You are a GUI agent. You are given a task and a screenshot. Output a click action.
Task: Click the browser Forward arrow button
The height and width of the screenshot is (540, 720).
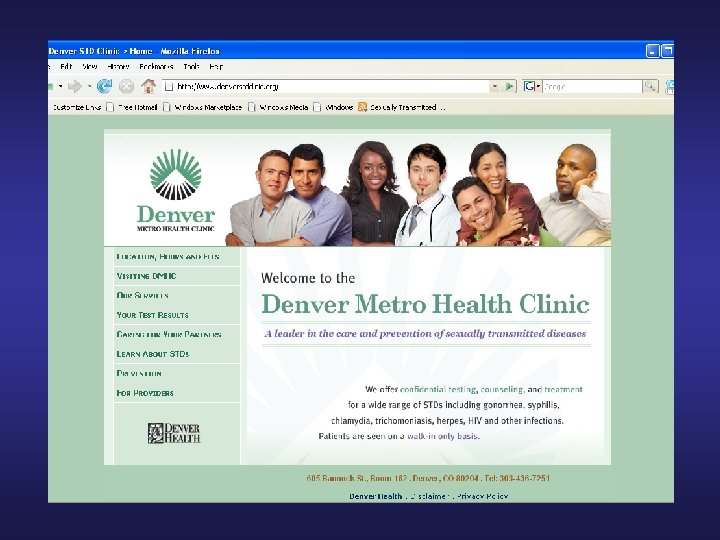(x=74, y=86)
